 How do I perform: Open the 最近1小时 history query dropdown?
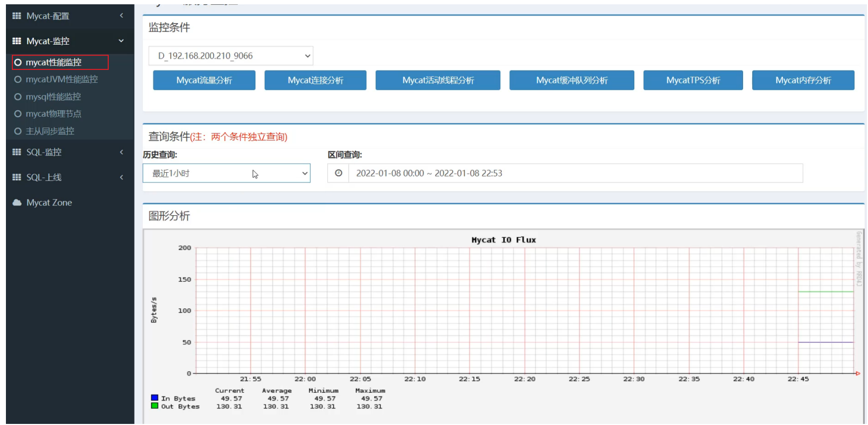pos(226,173)
